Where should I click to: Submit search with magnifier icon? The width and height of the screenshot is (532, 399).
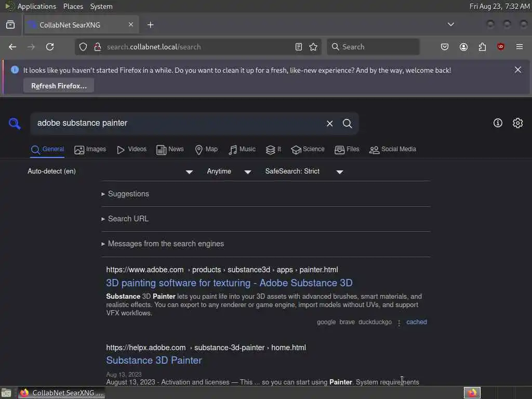(347, 124)
